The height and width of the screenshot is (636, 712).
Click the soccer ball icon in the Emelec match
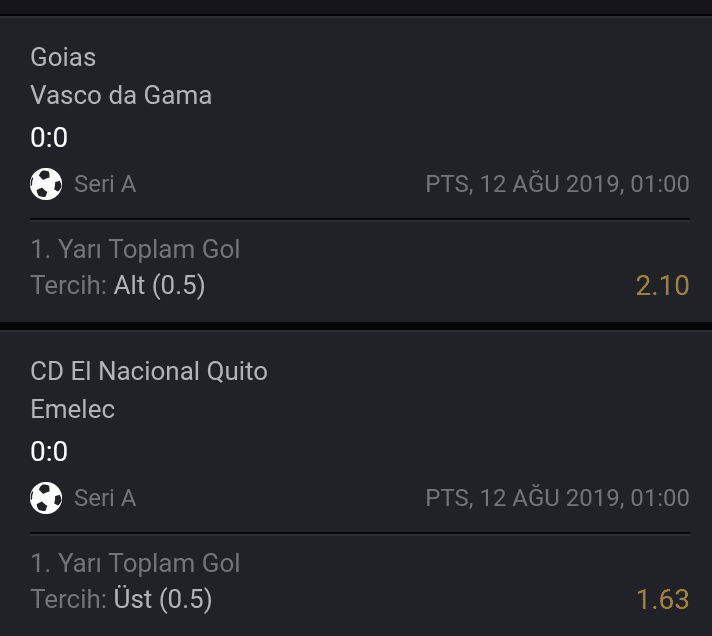46,498
